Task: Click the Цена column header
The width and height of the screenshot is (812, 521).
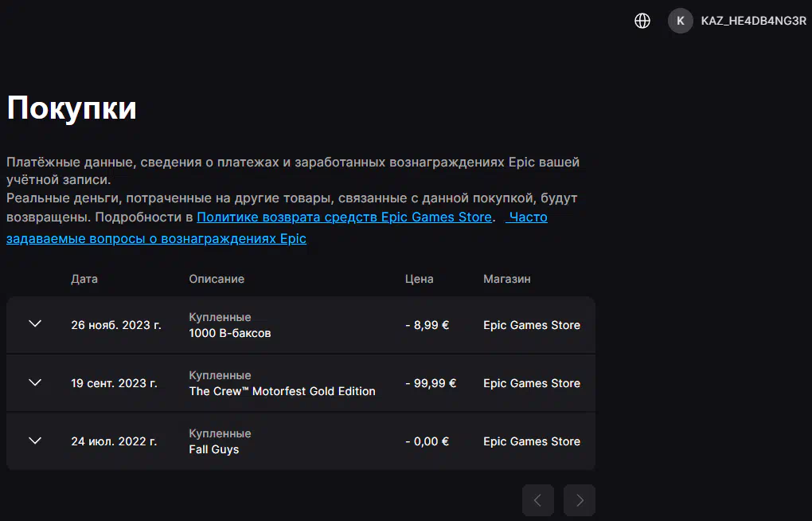Action: tap(420, 279)
